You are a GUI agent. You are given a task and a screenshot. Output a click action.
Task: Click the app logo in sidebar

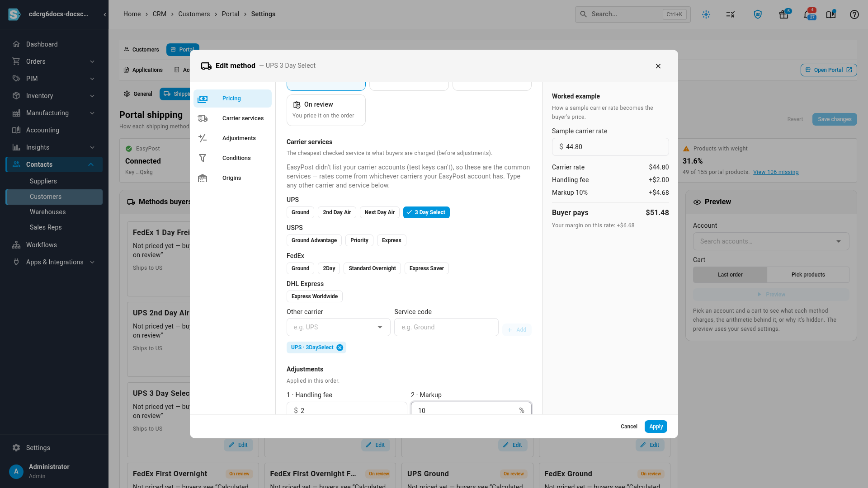pyautogui.click(x=14, y=14)
